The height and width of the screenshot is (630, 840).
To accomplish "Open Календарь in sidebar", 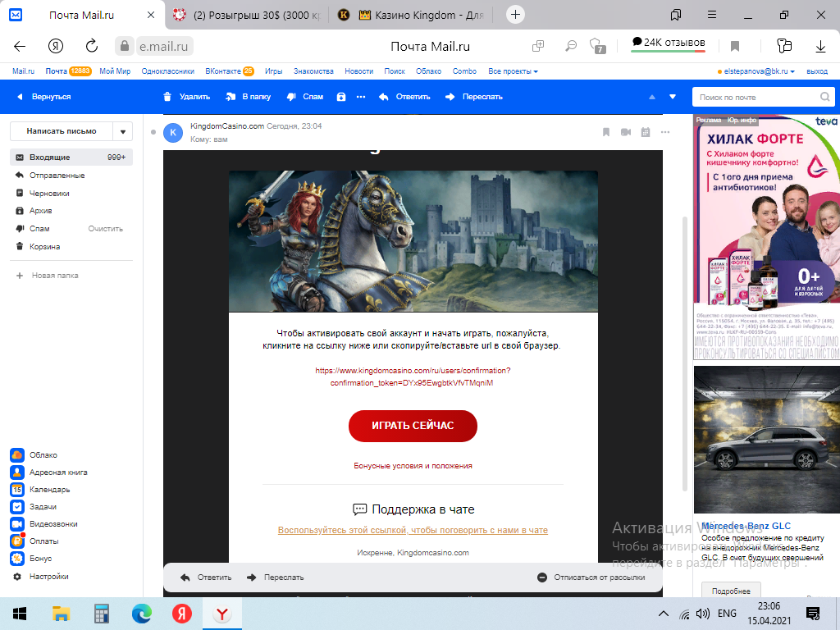I will (x=40, y=489).
